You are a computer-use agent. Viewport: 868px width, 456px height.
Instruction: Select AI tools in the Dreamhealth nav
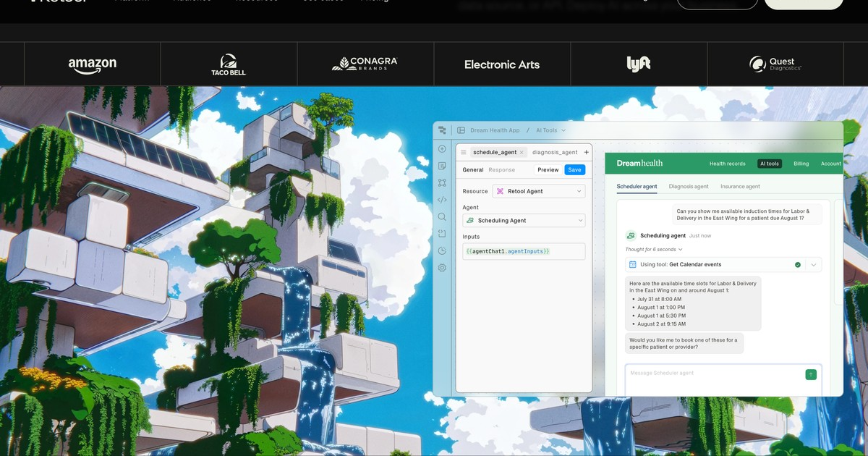click(x=770, y=164)
